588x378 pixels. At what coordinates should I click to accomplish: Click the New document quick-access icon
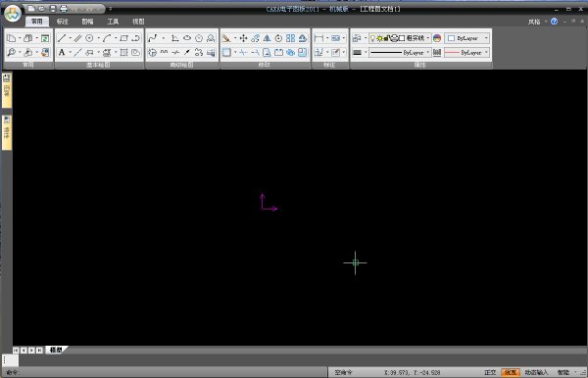31,8
